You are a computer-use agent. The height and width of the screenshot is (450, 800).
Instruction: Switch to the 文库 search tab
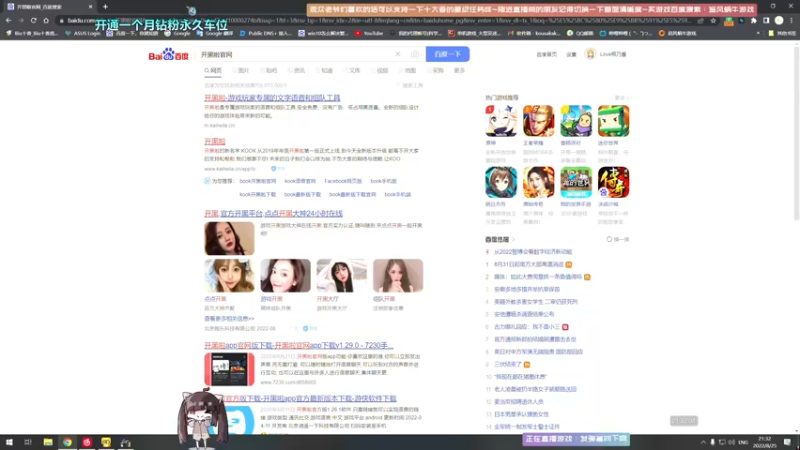point(352,70)
